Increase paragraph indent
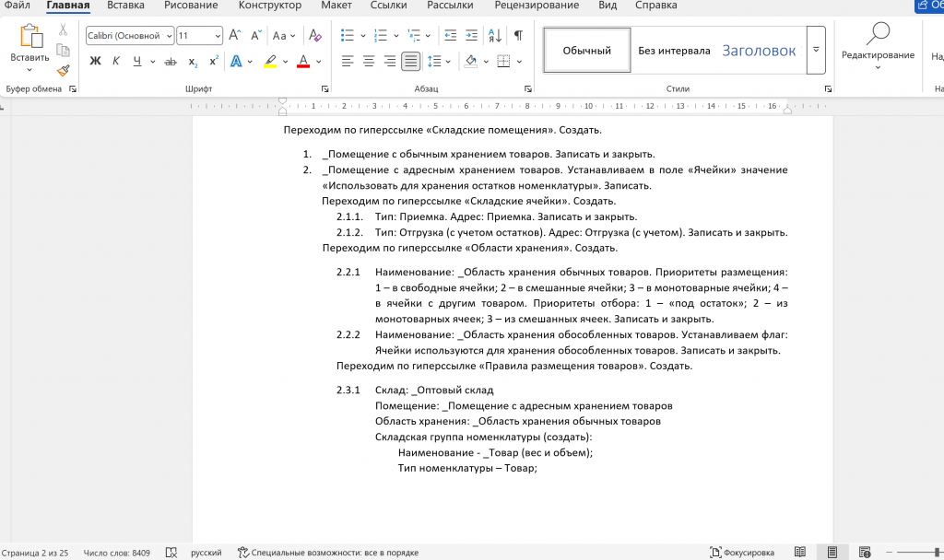 click(x=471, y=36)
